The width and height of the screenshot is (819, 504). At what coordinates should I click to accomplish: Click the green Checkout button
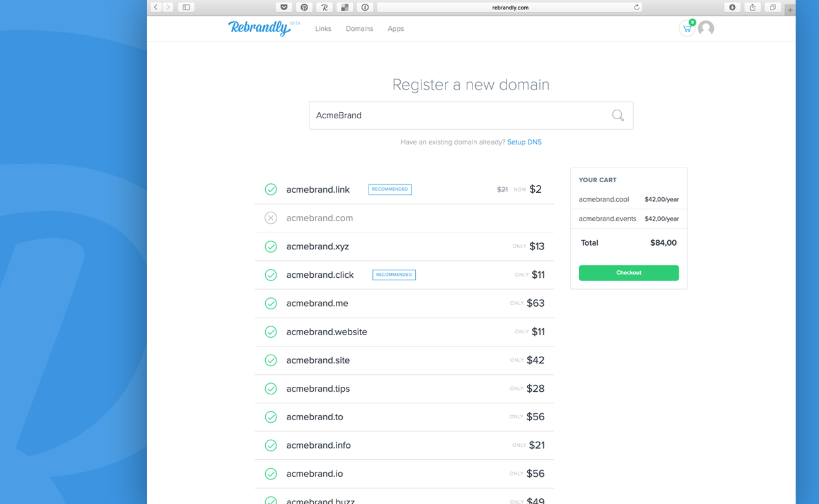point(629,273)
